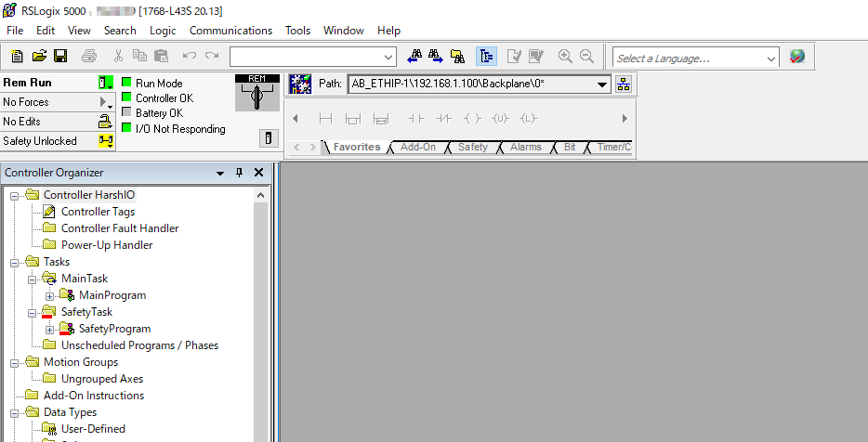Viewport: 868px width, 442px height.
Task: Collapse the Data Types folder
Action: pyautogui.click(x=14, y=413)
